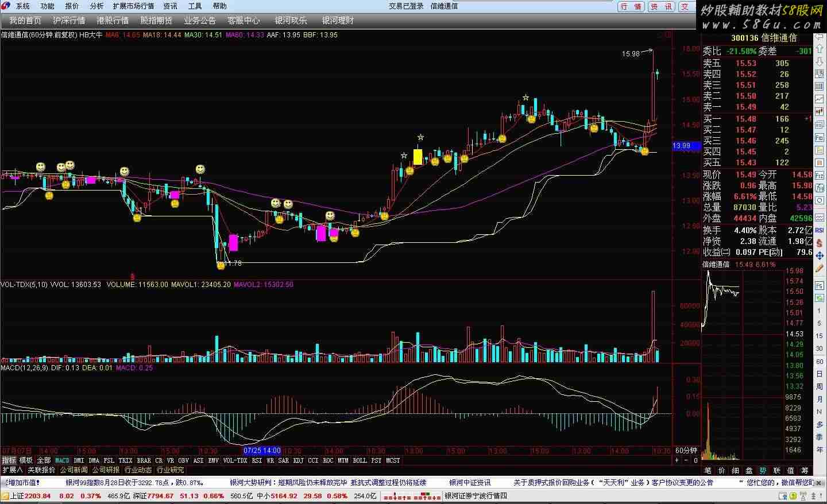Open the 银河理财 tab
Screen dimensions: 827x504
[338, 21]
